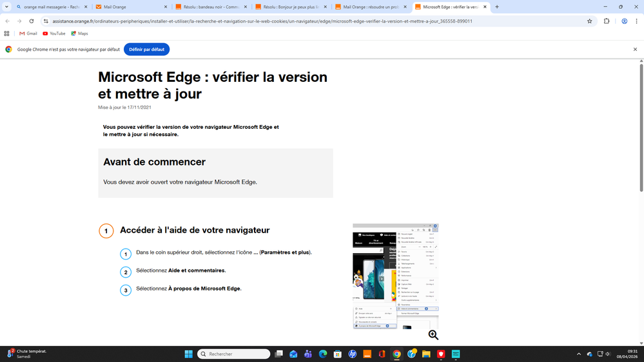Click the bold text Aide et commentaires

coord(197,271)
